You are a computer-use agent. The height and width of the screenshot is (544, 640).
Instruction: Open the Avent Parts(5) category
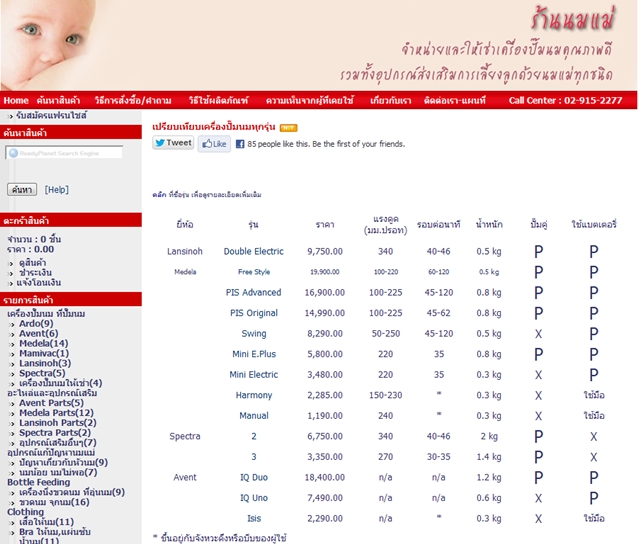(x=51, y=403)
